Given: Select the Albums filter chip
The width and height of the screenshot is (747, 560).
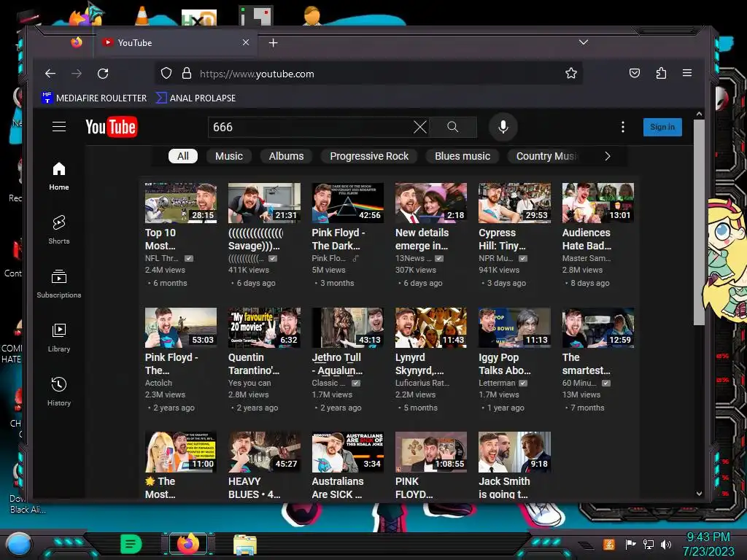Looking at the screenshot, I should [286, 156].
